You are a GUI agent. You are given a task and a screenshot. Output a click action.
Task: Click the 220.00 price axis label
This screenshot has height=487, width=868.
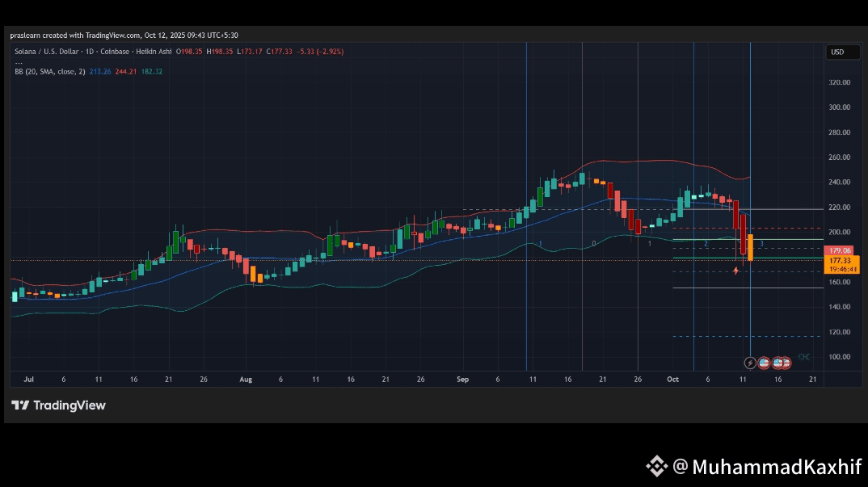point(839,208)
